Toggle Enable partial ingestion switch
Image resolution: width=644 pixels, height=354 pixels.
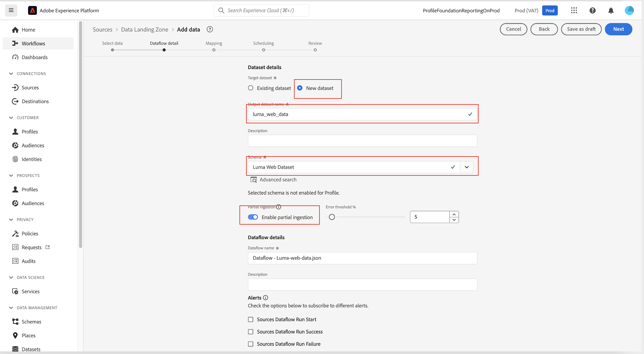point(253,217)
